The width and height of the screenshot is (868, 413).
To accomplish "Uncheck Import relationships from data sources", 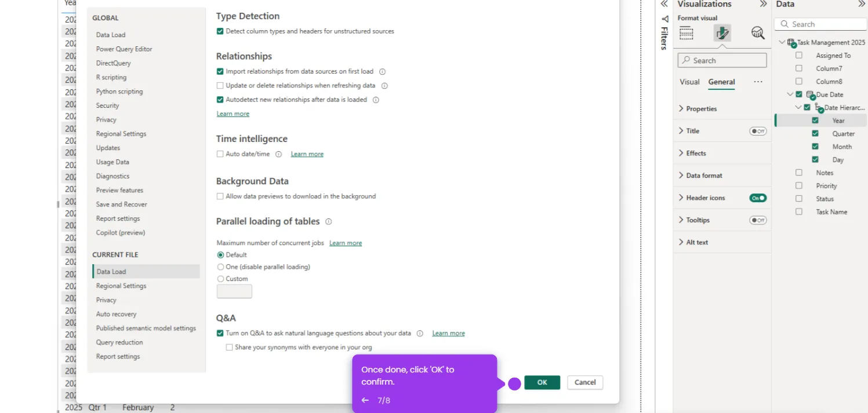I will [220, 72].
